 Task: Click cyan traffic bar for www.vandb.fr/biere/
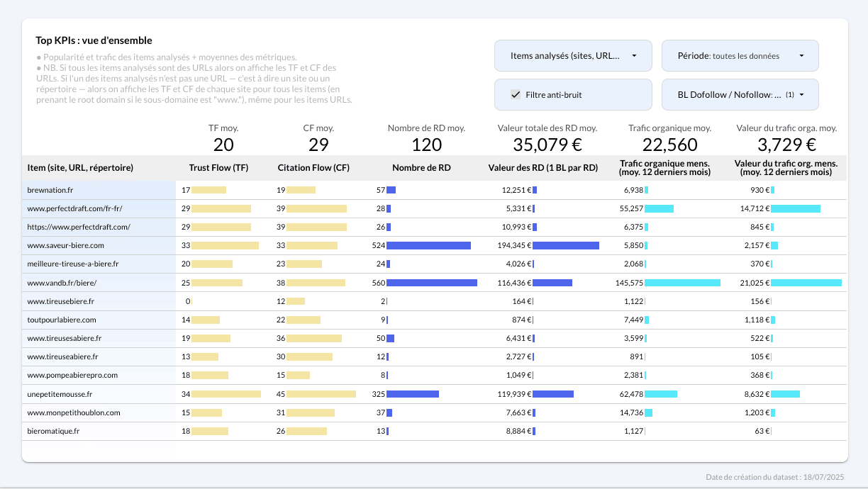(x=682, y=282)
